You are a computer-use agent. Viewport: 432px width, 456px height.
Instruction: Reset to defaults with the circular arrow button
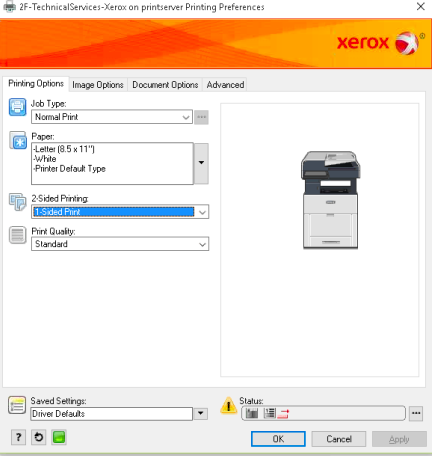click(x=39, y=437)
